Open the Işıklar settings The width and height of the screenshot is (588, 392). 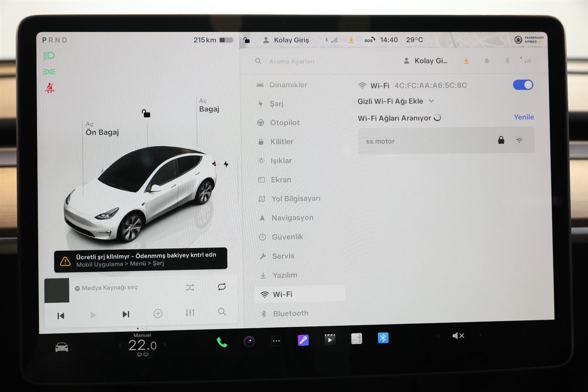click(x=275, y=160)
